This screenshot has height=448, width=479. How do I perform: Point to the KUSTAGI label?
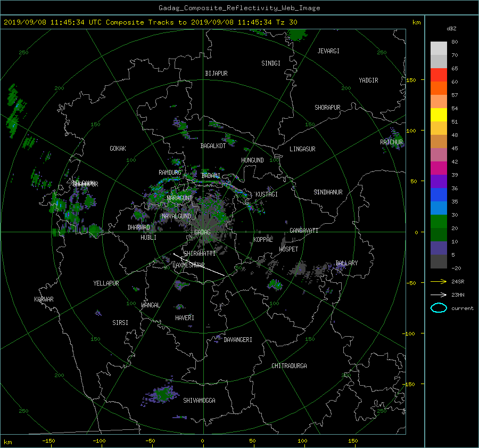click(x=267, y=194)
